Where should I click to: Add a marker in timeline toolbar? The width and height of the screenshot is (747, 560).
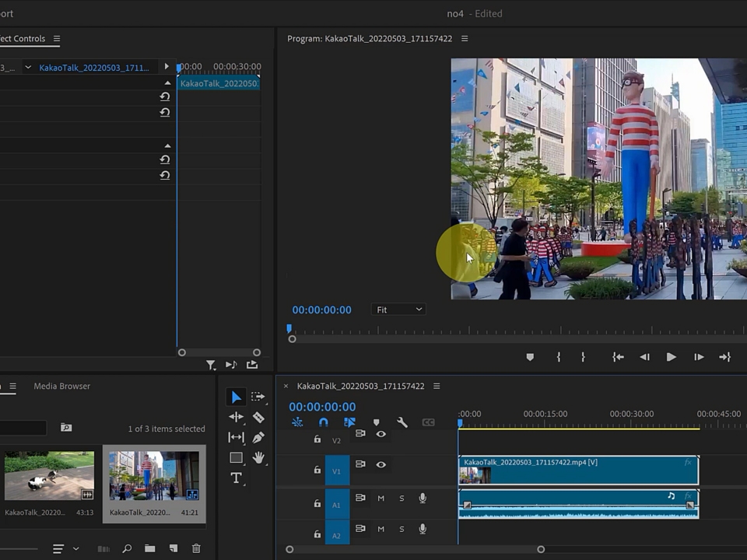point(377,422)
